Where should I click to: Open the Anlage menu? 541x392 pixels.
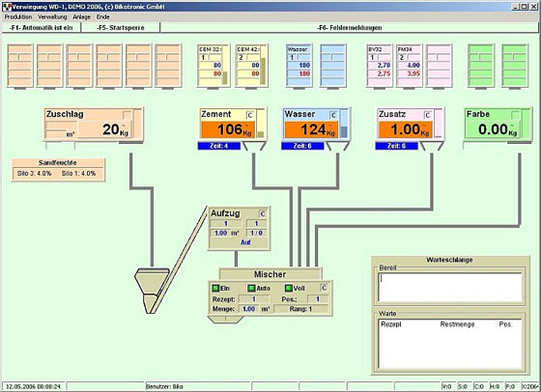tap(81, 16)
